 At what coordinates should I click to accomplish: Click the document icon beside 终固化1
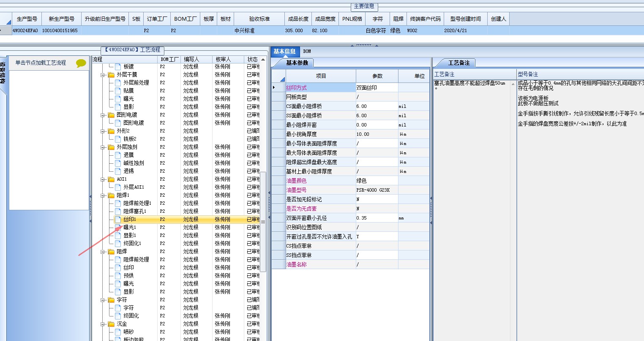click(118, 243)
